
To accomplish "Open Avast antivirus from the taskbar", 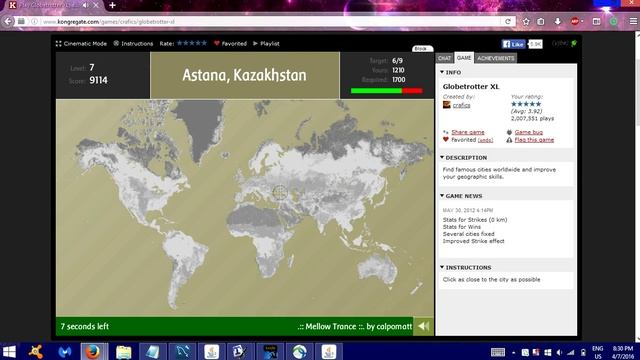I will (36, 351).
